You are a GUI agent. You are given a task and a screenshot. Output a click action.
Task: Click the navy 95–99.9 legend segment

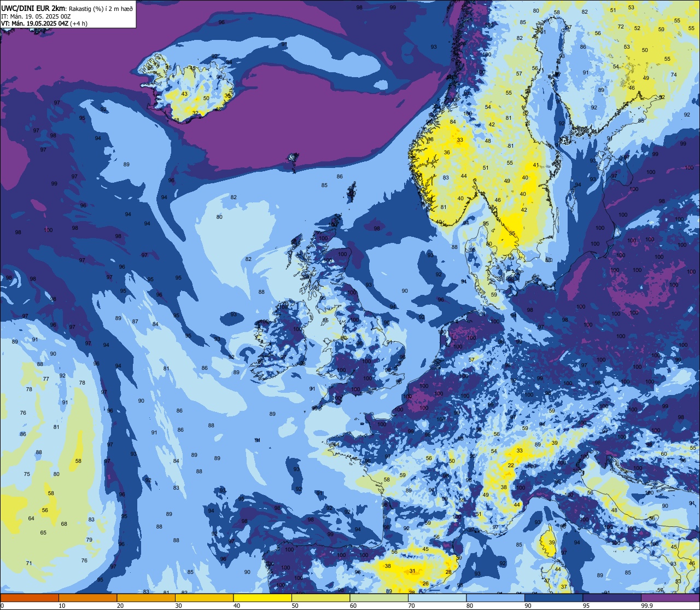click(612, 598)
